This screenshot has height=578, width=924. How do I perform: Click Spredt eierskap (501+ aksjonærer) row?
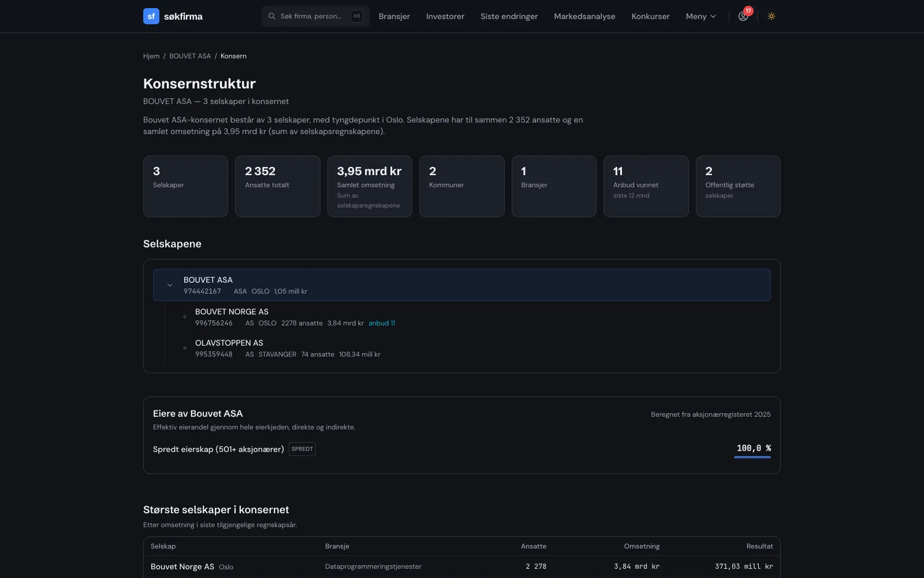pyautogui.click(x=462, y=449)
